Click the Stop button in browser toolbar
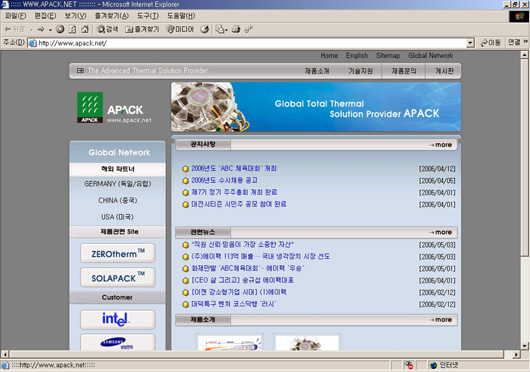530x372 pixels. (60, 29)
